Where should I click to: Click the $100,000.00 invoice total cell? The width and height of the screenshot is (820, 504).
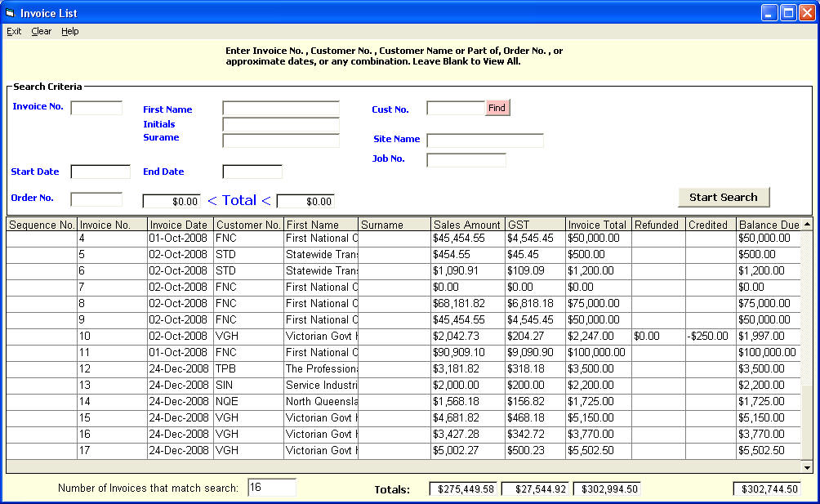[599, 352]
